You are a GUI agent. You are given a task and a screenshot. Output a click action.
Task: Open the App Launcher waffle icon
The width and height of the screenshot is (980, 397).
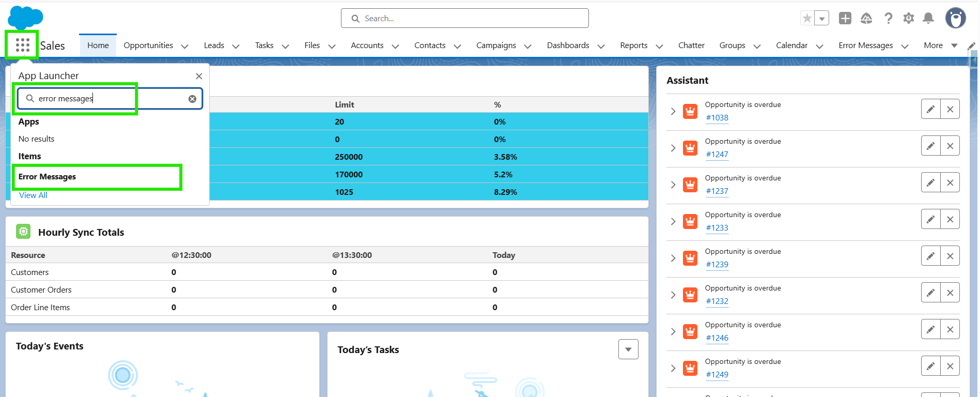[22, 45]
